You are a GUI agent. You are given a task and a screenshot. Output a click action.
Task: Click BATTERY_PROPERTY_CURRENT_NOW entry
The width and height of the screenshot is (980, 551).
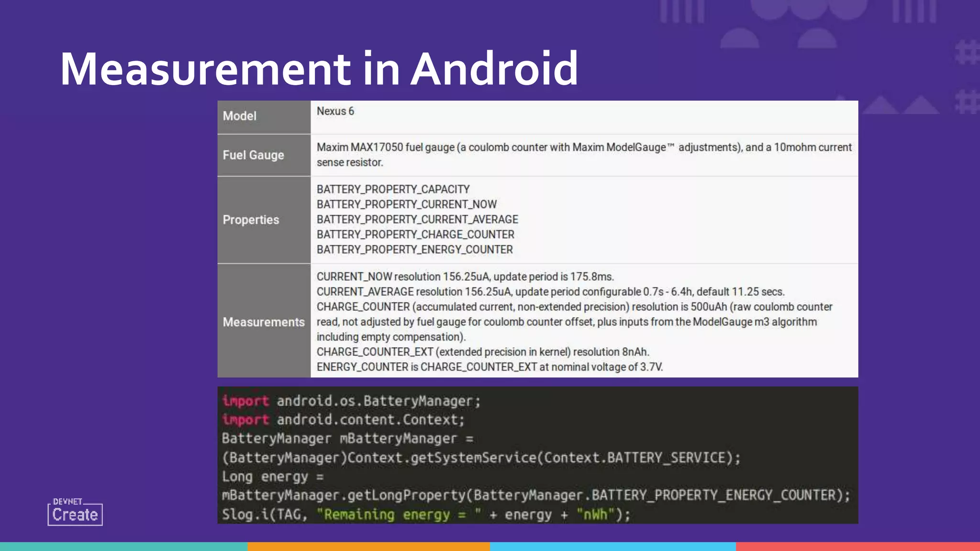pyautogui.click(x=407, y=204)
